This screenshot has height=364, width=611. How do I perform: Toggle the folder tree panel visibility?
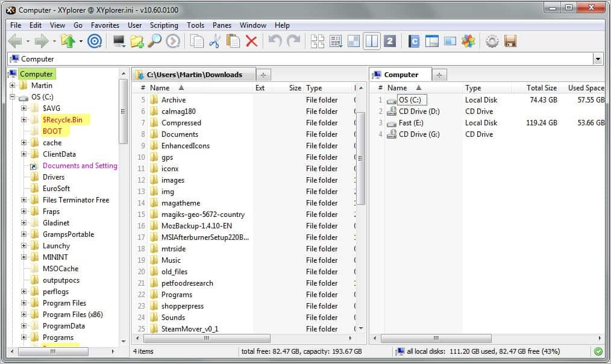pyautogui.click(x=431, y=41)
